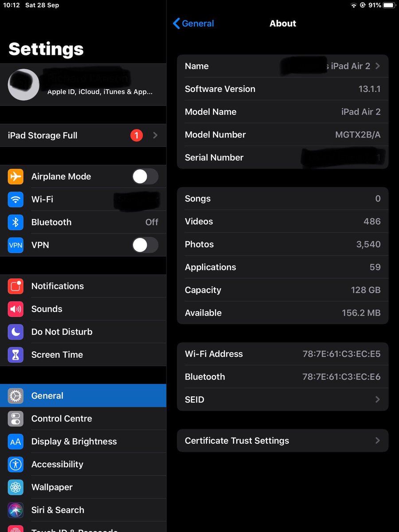The image size is (399, 532).
Task: Tap the Control Centre toggles icon
Action: (x=16, y=419)
